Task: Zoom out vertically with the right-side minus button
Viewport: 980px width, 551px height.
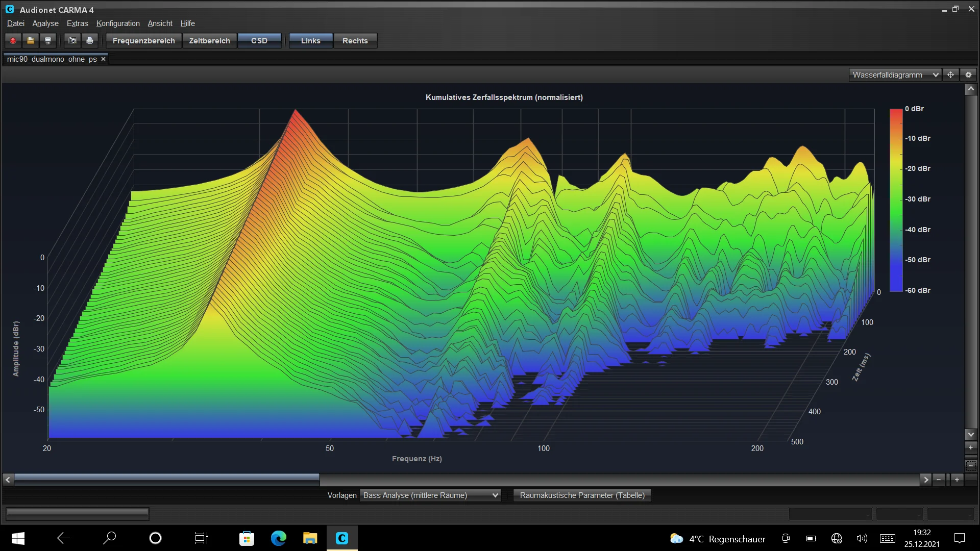Action: click(971, 465)
